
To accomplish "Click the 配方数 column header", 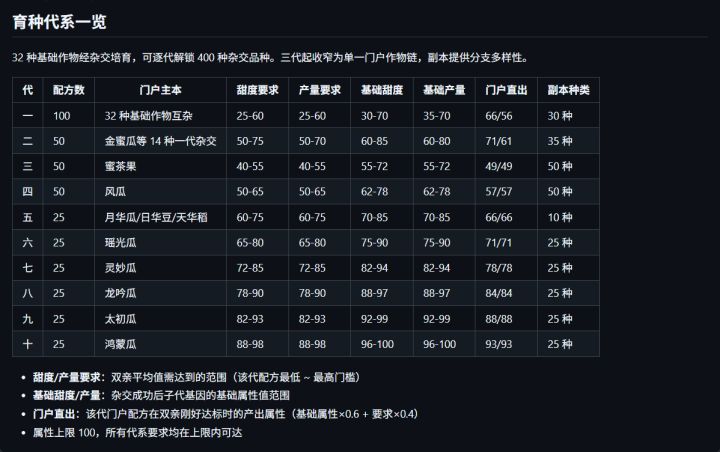I will tap(69, 90).
